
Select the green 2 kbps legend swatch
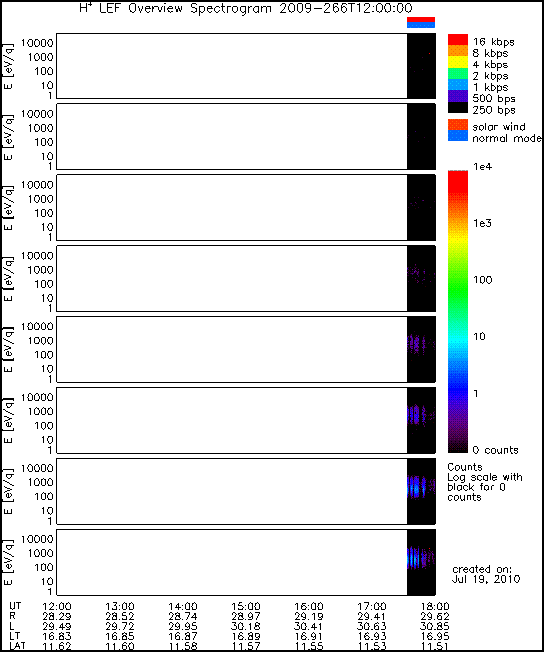458,74
